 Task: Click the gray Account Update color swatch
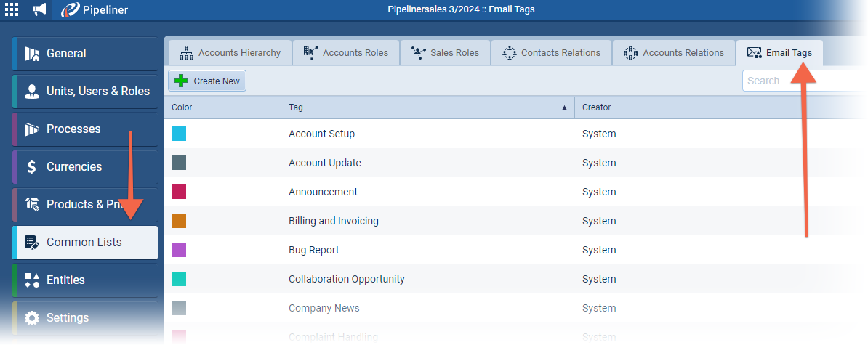179,163
